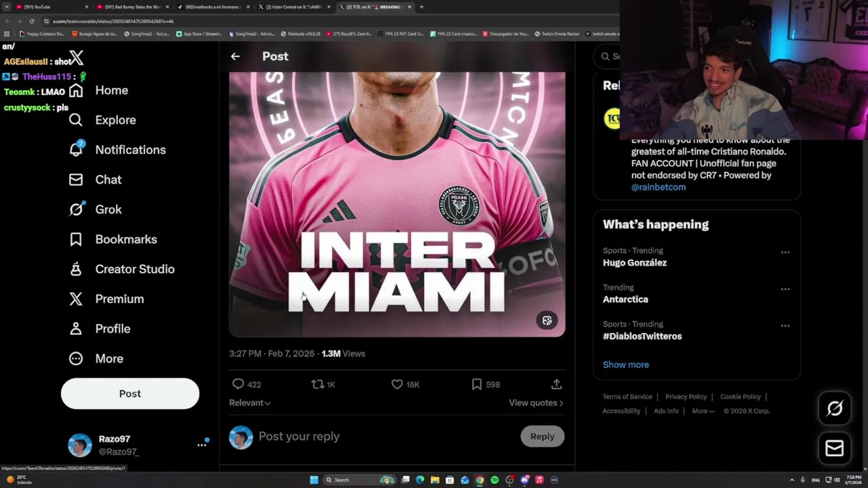Open View quotes link

click(x=536, y=403)
